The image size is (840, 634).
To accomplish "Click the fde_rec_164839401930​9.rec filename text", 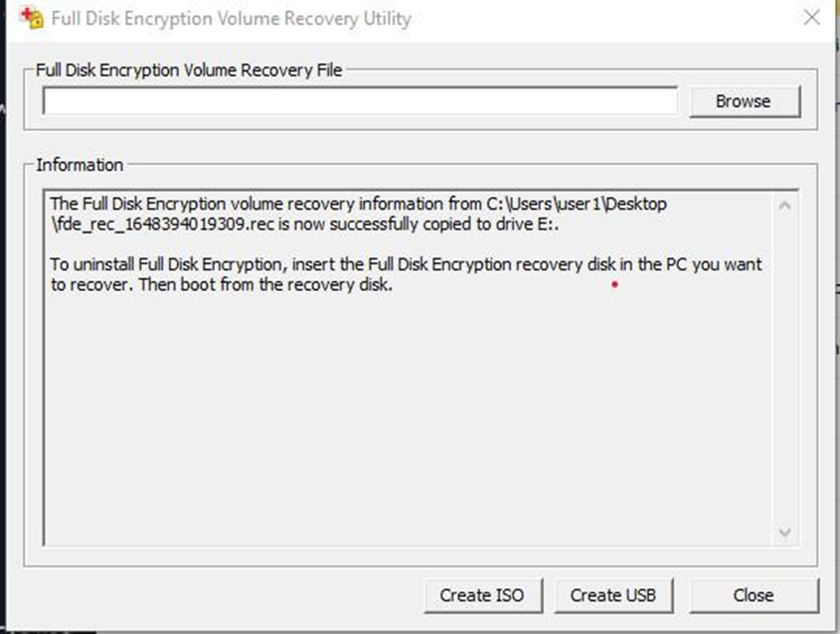I will [162, 224].
